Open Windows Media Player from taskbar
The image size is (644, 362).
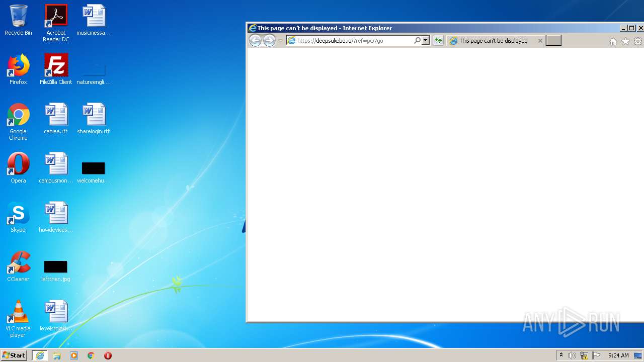pyautogui.click(x=74, y=355)
